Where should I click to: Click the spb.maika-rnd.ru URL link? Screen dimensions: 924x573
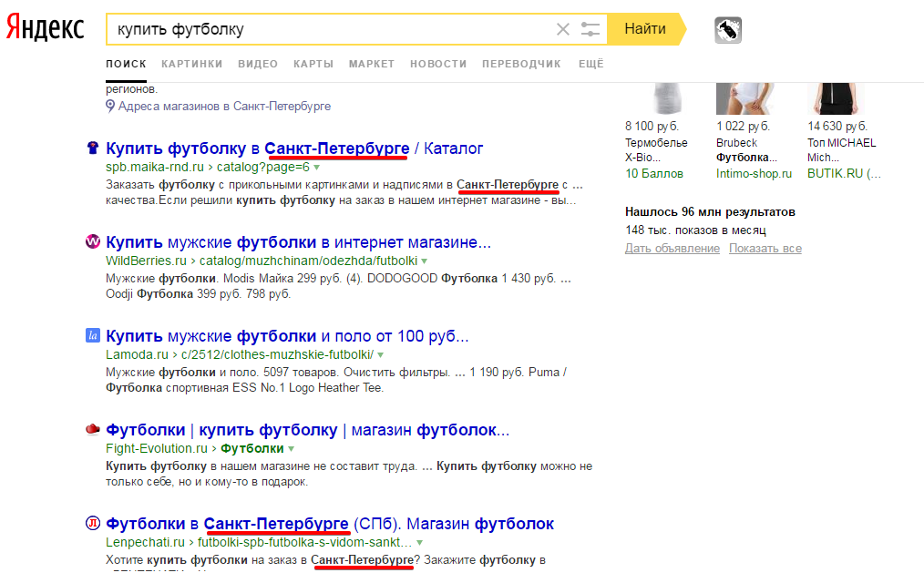click(154, 168)
